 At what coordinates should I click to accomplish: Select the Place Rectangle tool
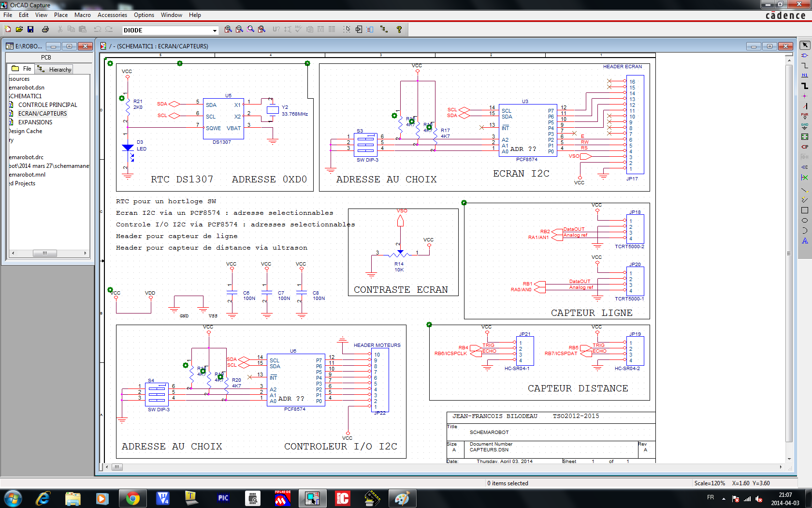coord(805,210)
